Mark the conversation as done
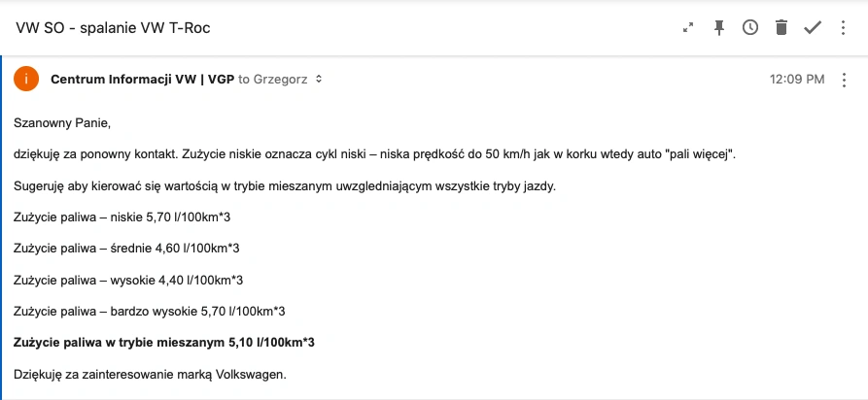 (x=812, y=27)
